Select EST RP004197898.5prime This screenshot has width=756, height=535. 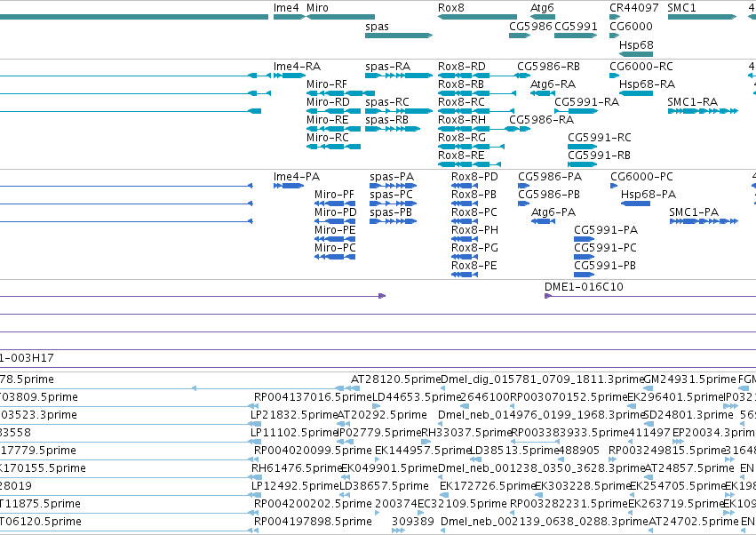click(x=313, y=522)
